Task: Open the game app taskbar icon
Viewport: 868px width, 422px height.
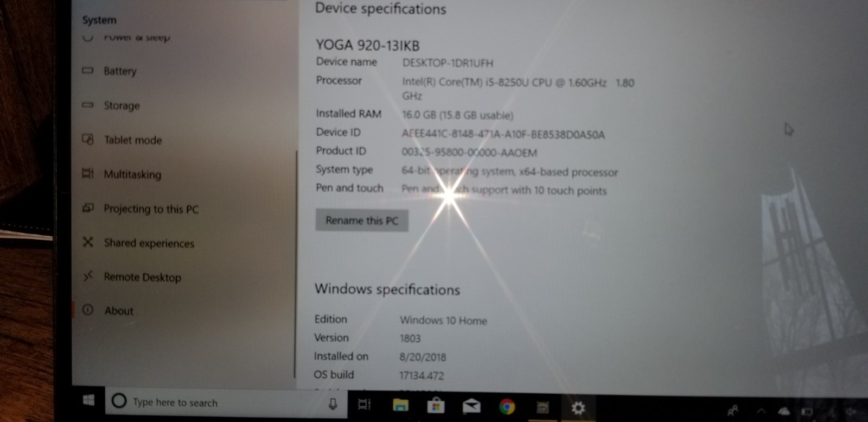Action: pyautogui.click(x=542, y=407)
